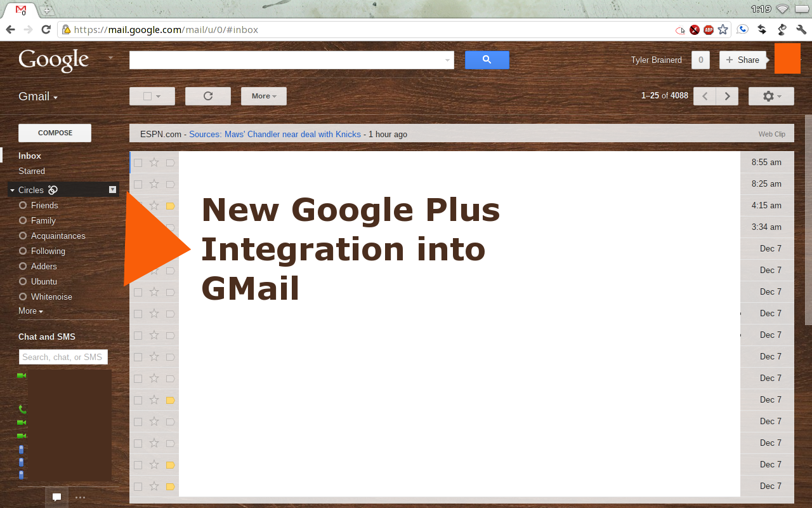Open the Starred folder
The height and width of the screenshot is (508, 812).
tap(32, 171)
